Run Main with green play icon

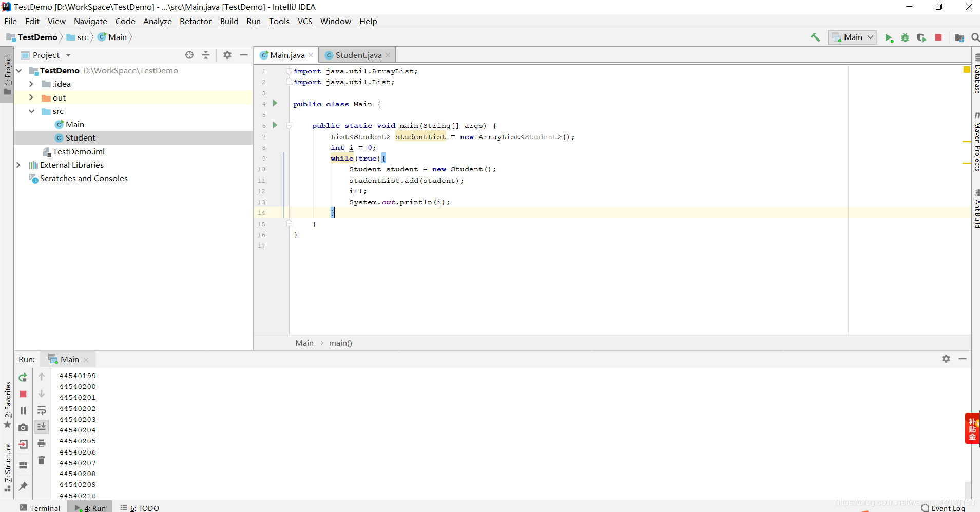point(889,37)
